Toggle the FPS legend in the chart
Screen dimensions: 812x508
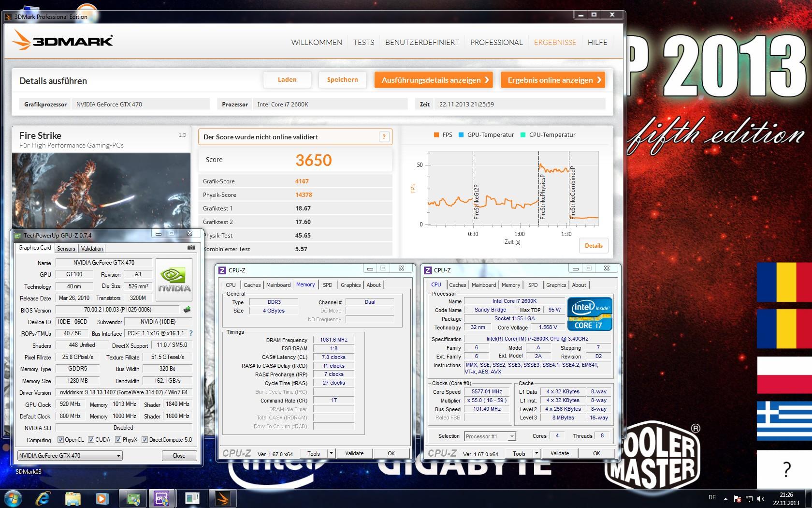point(443,135)
